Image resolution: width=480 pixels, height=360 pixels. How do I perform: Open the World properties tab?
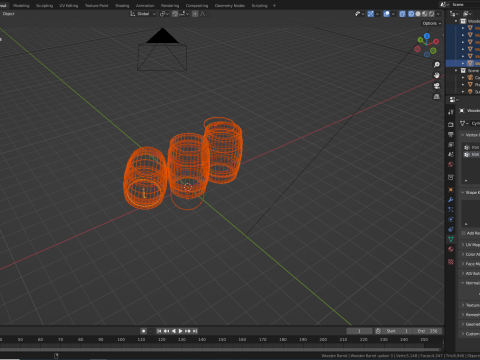tap(451, 164)
